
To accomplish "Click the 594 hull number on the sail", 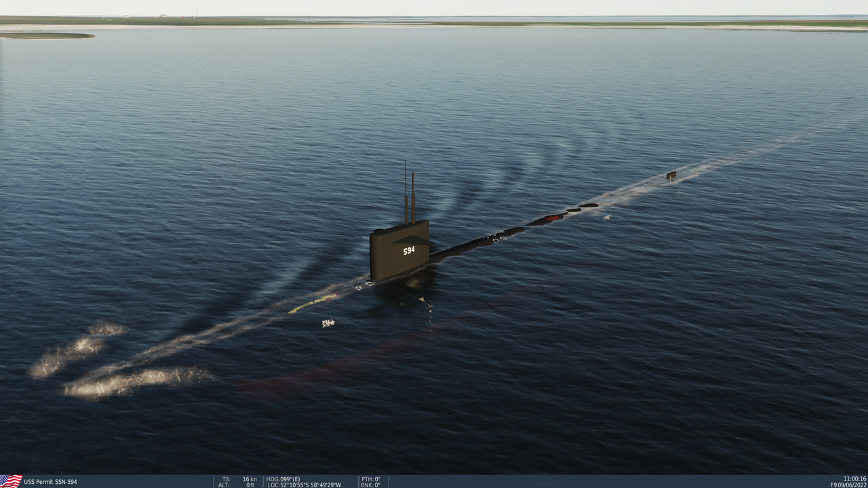I will pyautogui.click(x=409, y=251).
